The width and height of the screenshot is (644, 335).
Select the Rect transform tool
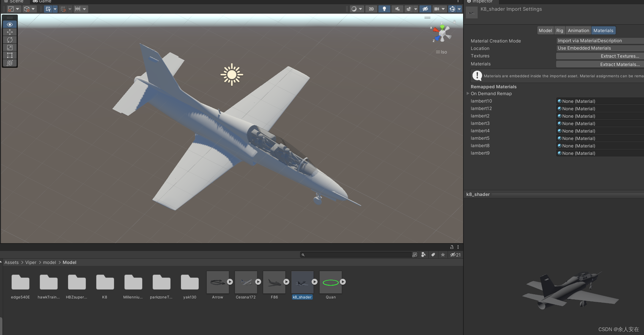10,55
